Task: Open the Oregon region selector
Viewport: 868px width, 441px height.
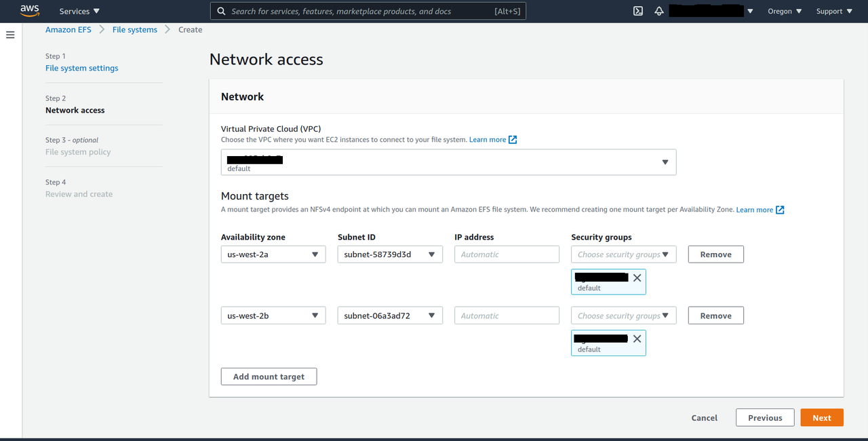Action: 785,11
